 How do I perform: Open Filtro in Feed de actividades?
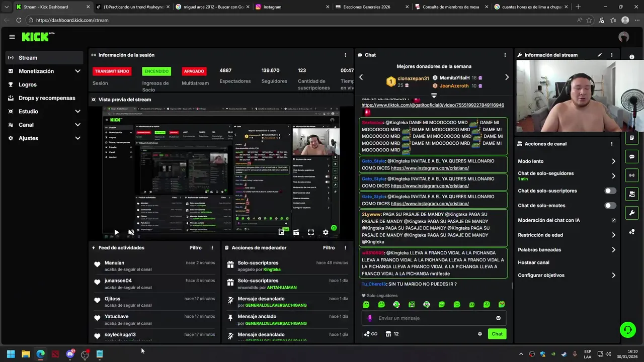(x=196, y=248)
